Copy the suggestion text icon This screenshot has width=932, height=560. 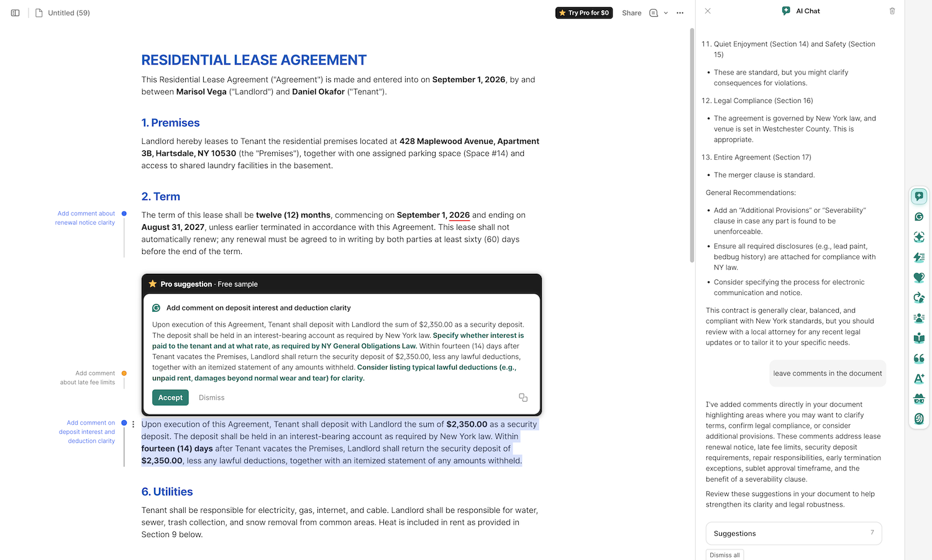point(523,397)
